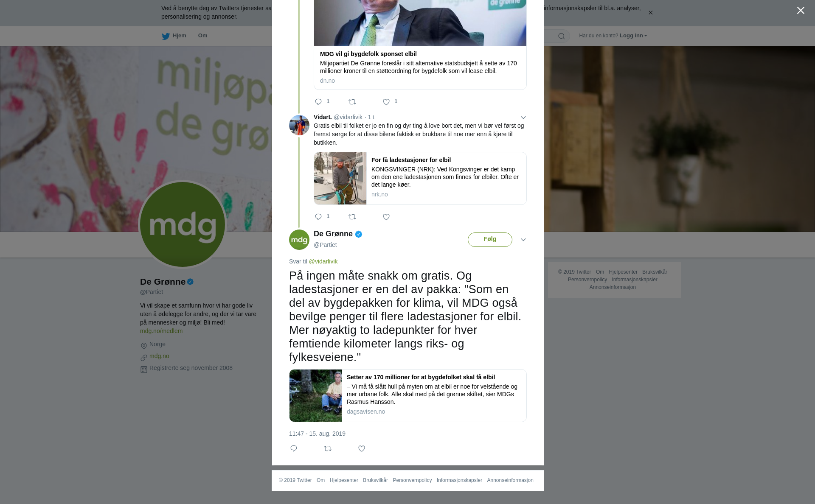The width and height of the screenshot is (815, 504).
Task: Retweet VidarL's elbil tweet
Action: tap(352, 217)
